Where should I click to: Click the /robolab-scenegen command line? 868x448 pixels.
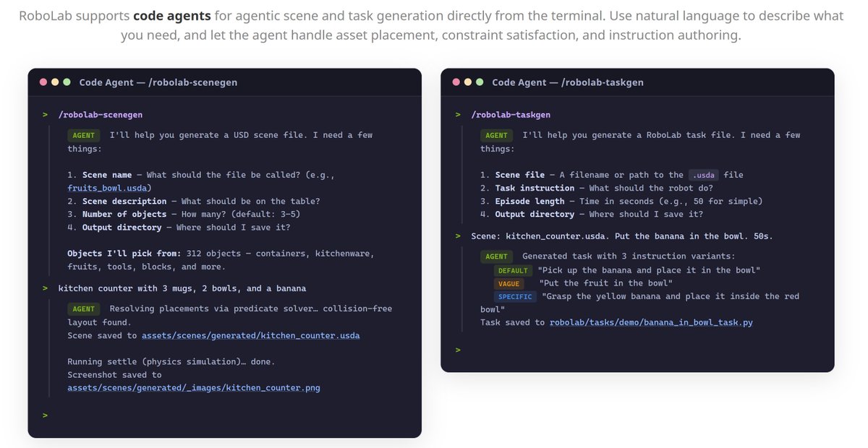pos(100,115)
